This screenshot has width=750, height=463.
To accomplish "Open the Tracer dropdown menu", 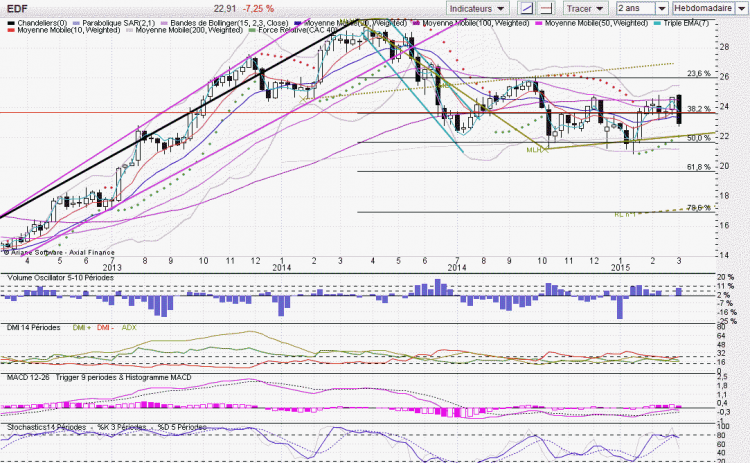I will 585,9.
